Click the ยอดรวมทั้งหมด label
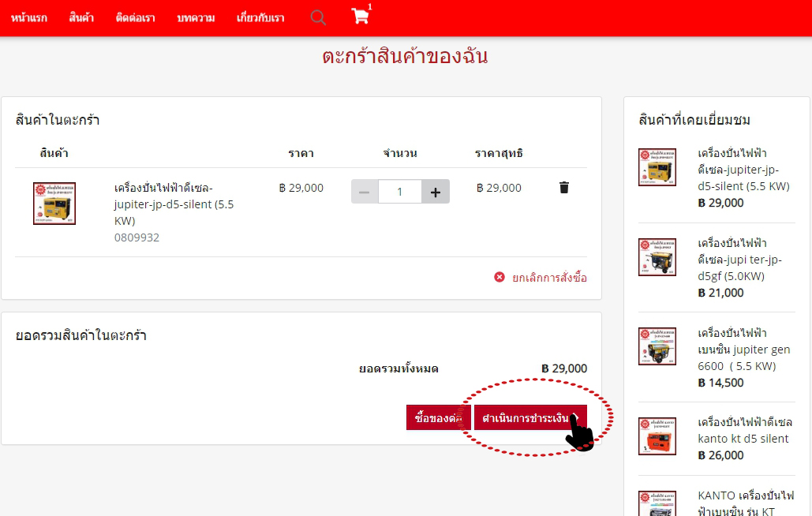The height and width of the screenshot is (516, 812). tap(399, 369)
